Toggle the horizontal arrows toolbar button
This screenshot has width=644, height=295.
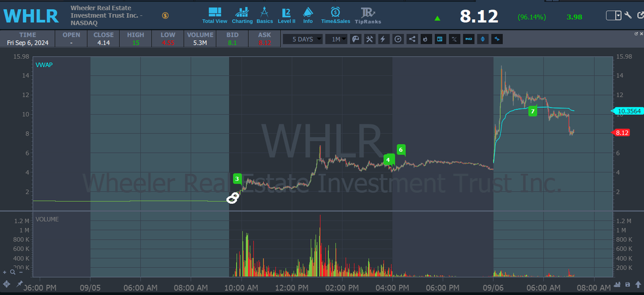click(x=496, y=39)
